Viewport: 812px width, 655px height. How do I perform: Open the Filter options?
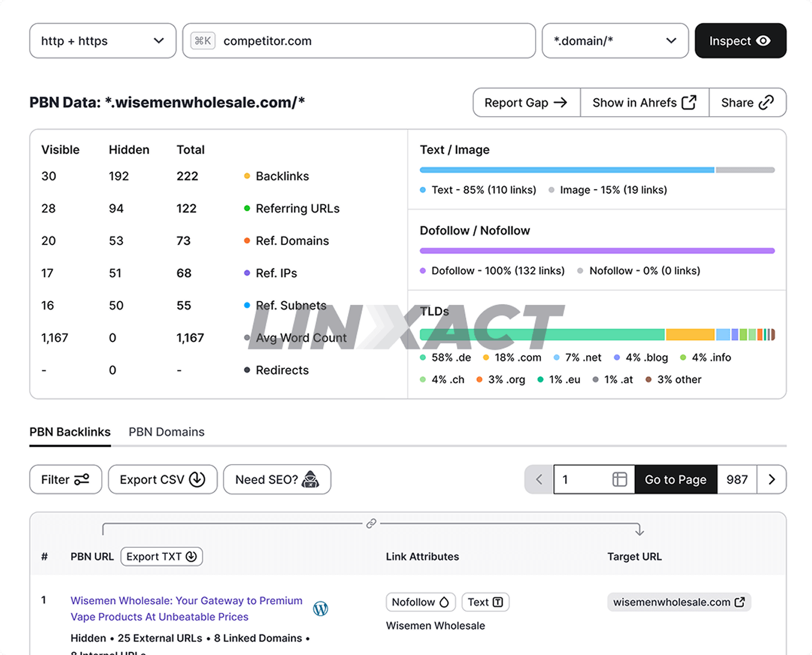(x=65, y=479)
